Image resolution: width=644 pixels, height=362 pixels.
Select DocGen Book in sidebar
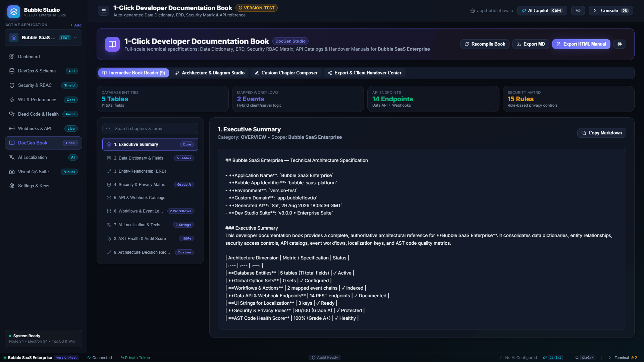coord(43,143)
